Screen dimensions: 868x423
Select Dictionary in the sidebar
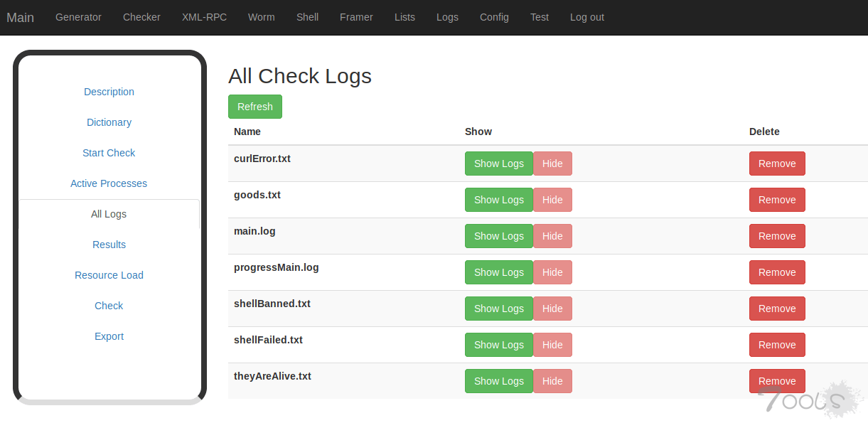pyautogui.click(x=109, y=122)
